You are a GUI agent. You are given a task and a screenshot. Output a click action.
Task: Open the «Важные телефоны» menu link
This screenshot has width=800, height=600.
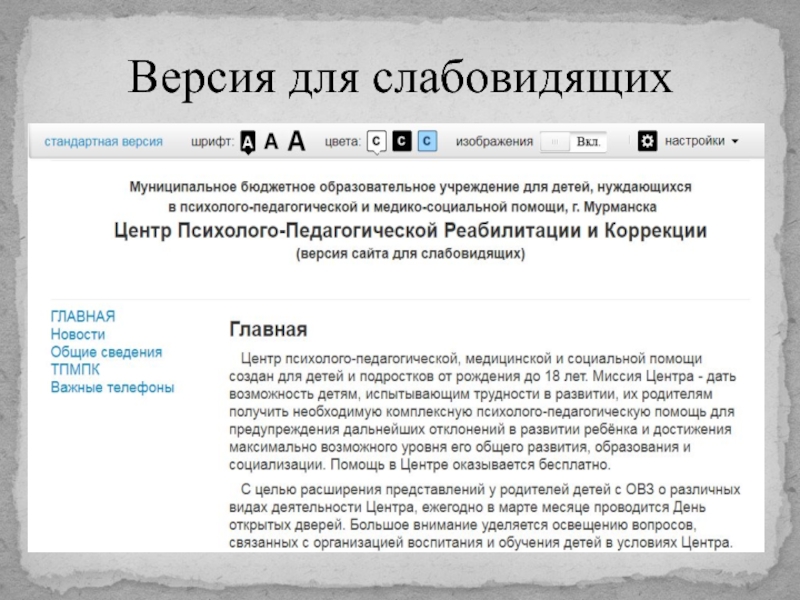point(112,387)
